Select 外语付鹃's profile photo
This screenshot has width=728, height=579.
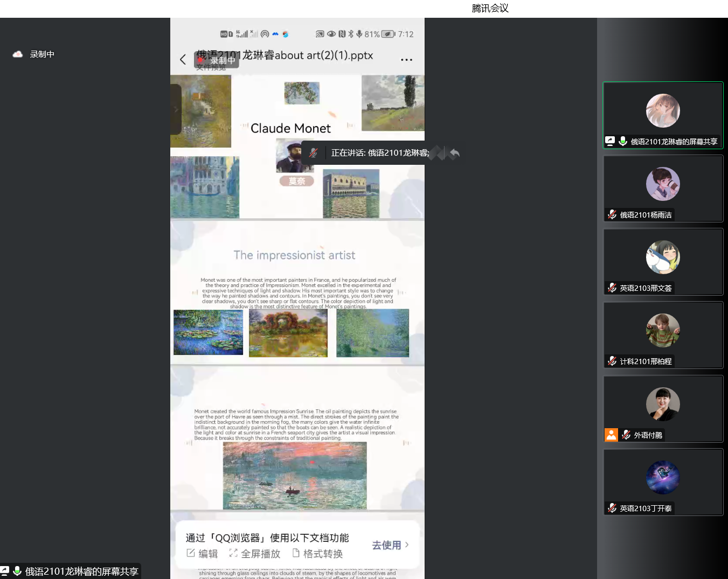coord(663,404)
